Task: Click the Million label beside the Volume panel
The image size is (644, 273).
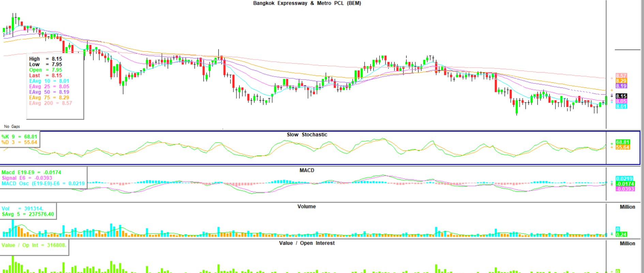Action: 627,207
